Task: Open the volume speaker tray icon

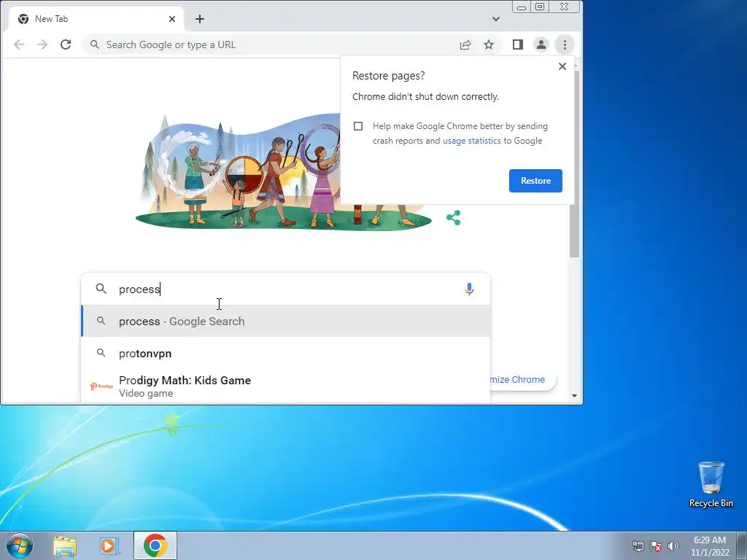Action: pos(673,546)
